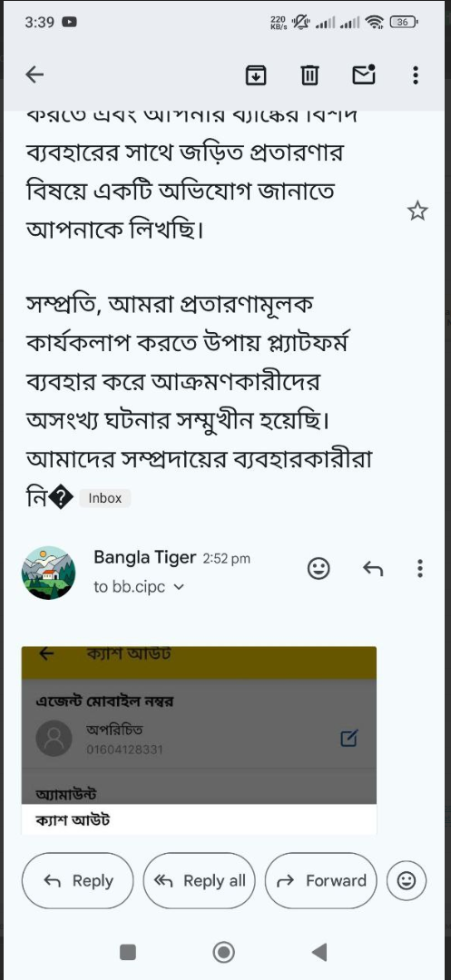
Task: Tap the Reply button at the bottom
Action: (78, 880)
